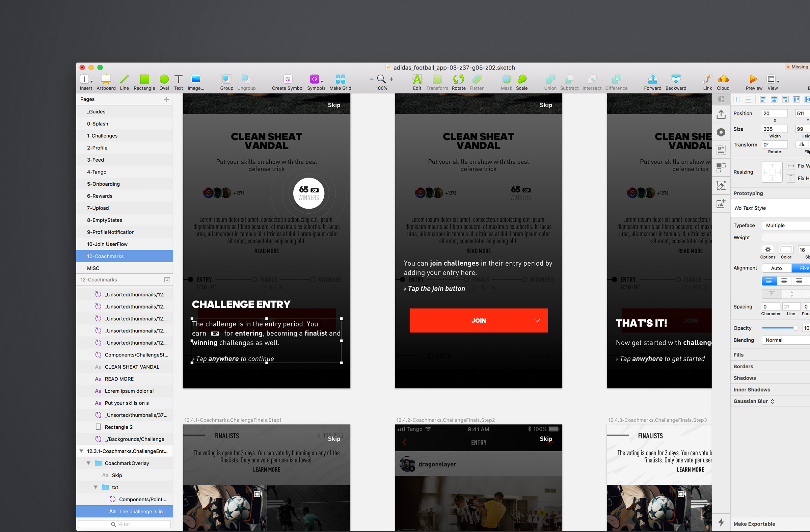Collapse the txt folder in layer list

(96, 487)
